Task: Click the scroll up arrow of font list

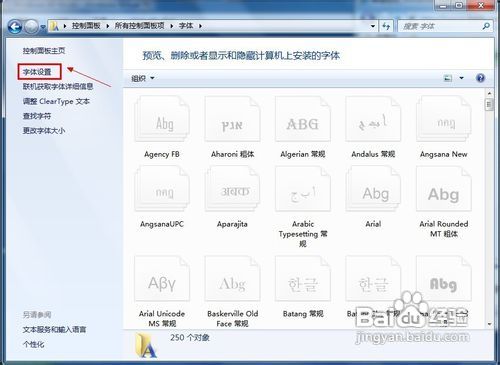Action: click(x=489, y=93)
